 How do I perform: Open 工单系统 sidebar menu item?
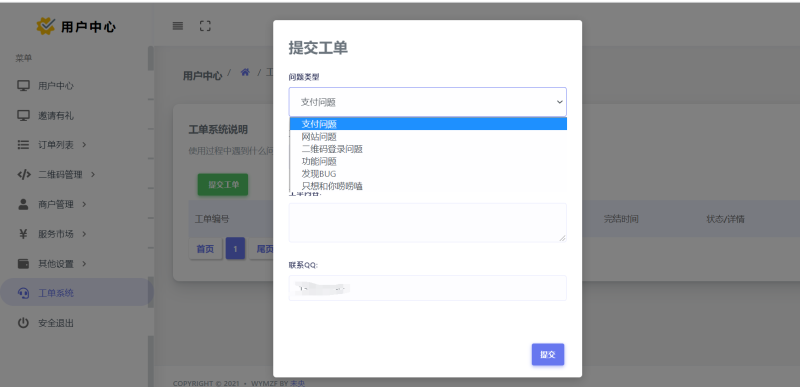tap(77, 293)
